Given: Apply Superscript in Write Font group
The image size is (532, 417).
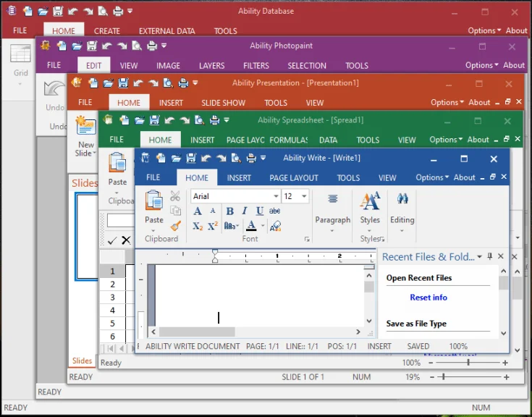Looking at the screenshot, I should (213, 226).
